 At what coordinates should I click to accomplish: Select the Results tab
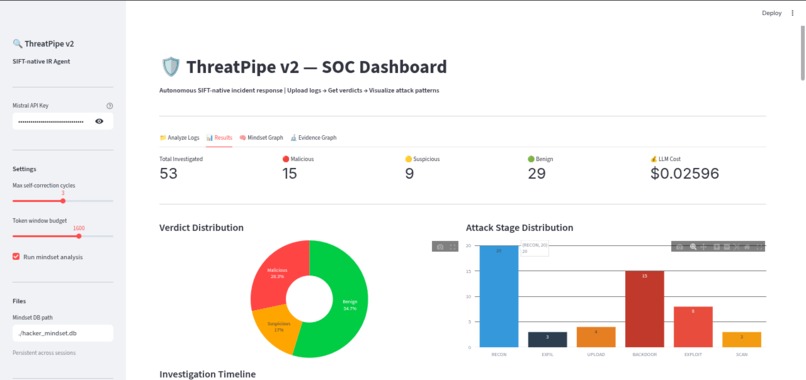(219, 138)
